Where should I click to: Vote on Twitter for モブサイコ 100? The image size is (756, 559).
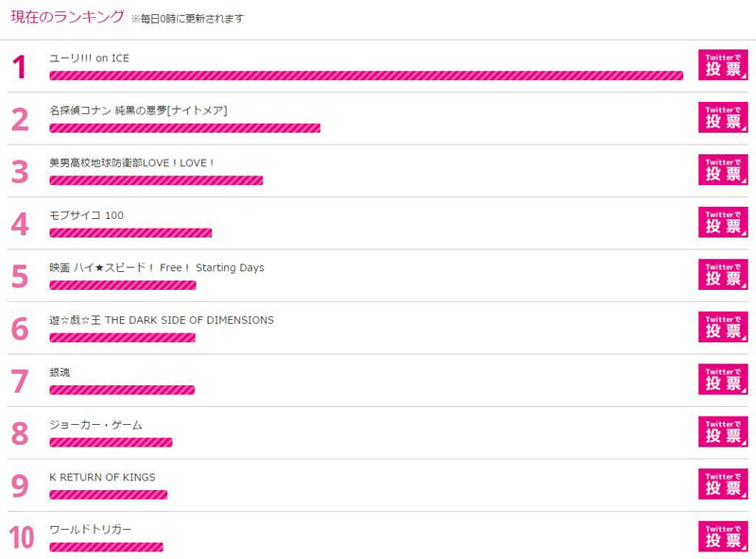click(x=723, y=222)
